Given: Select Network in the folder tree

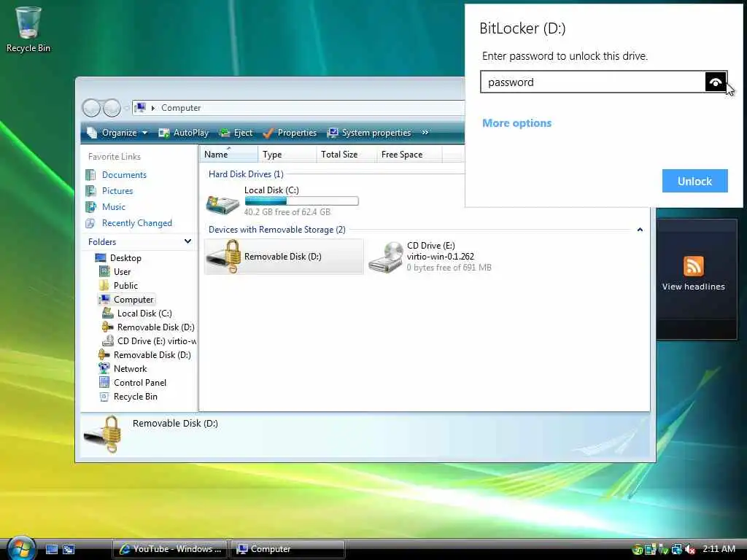Looking at the screenshot, I should [x=130, y=368].
